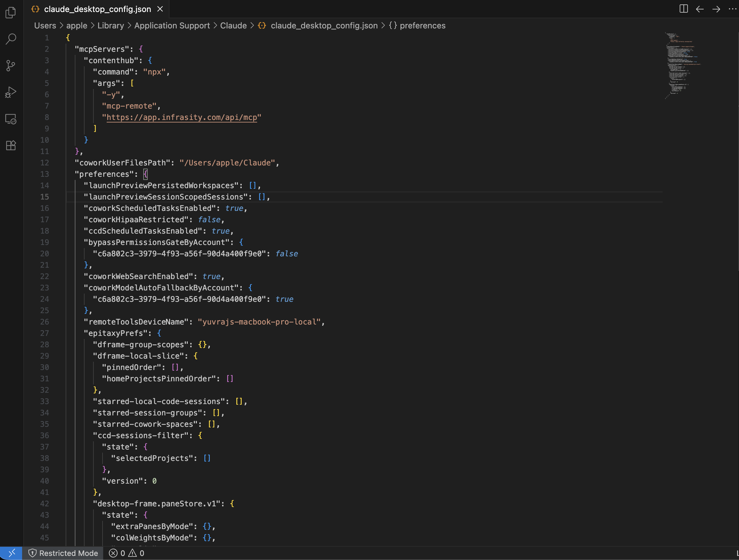Screen dimensions: 739x560
Task: Click the false value of coworkHipaaRestricted
Action: [x=209, y=219]
